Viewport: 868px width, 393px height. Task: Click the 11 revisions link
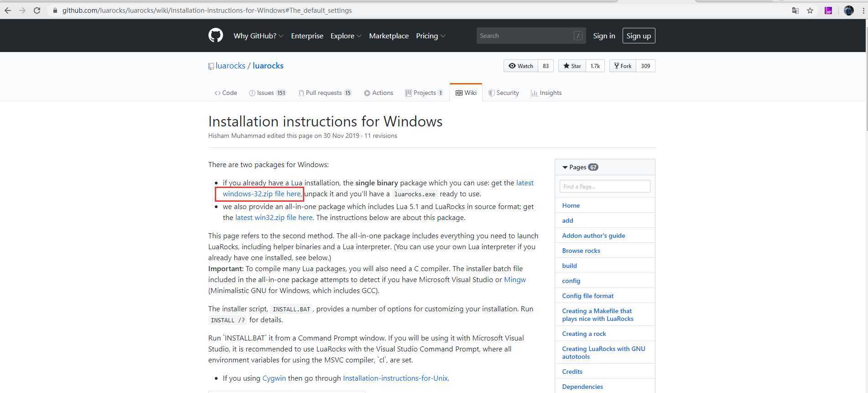point(381,136)
